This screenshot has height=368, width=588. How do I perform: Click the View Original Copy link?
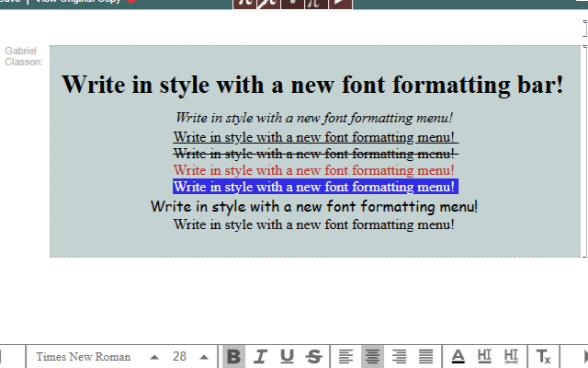(78, 2)
